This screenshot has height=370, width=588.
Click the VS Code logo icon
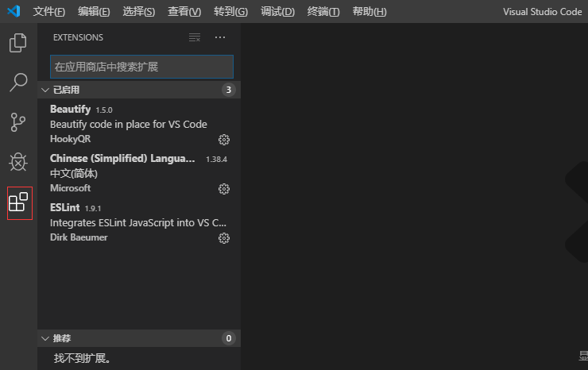(14, 11)
